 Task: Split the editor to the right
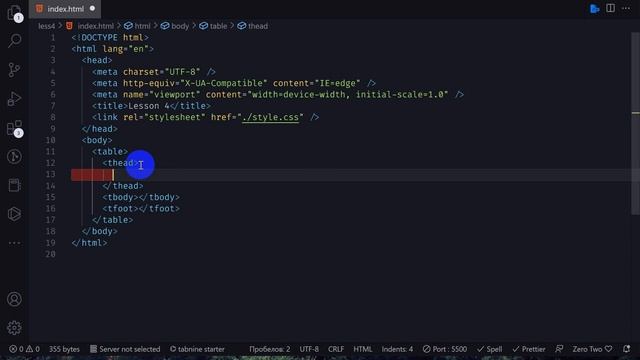611,9
